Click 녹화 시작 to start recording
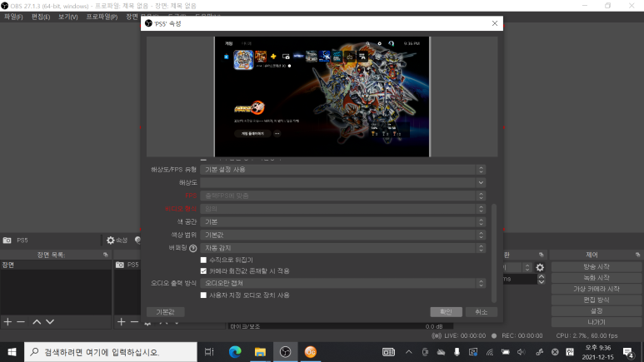Viewport: 644px width, 362px height. [597, 278]
